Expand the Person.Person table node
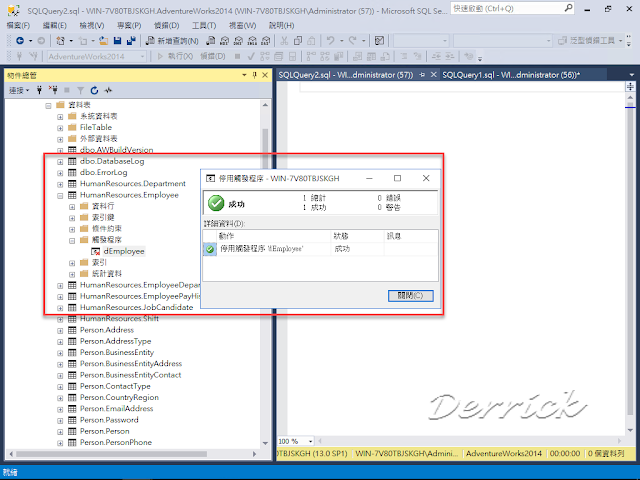Viewport: 640px width, 480px height. click(60, 432)
